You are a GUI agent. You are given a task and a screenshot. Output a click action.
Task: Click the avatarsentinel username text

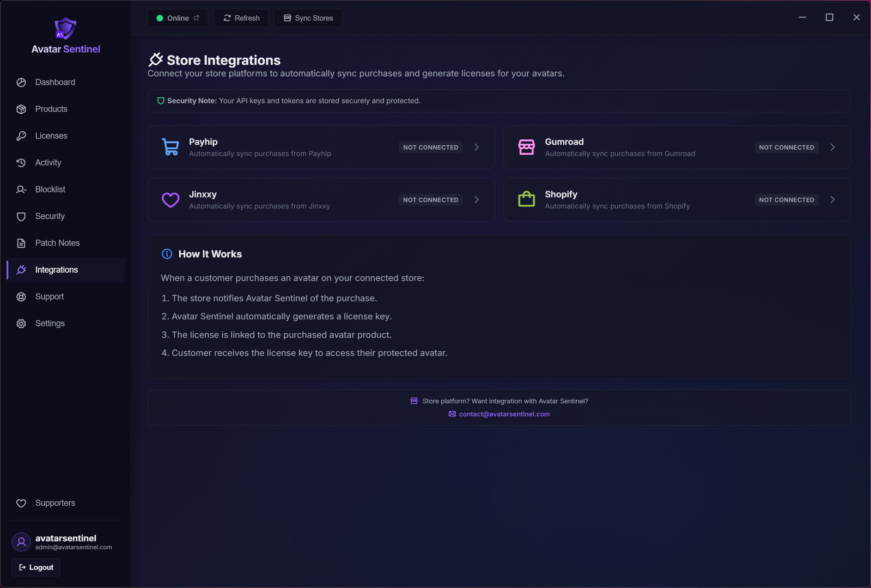(x=66, y=538)
